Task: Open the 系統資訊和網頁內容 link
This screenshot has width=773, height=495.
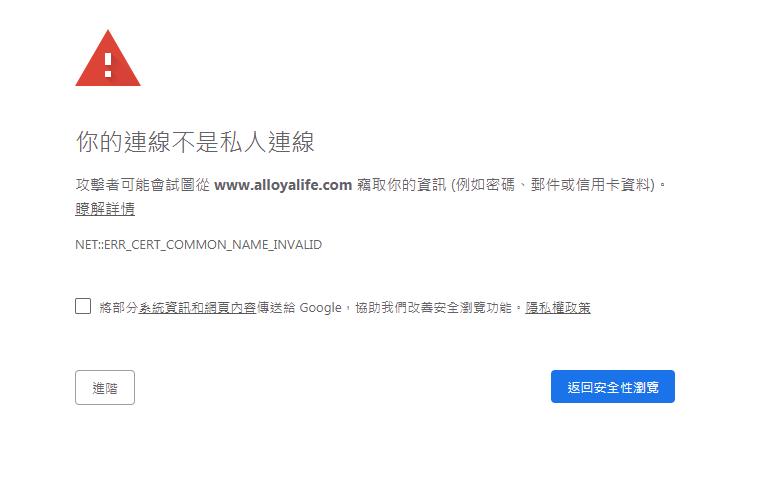Action: click(x=197, y=308)
